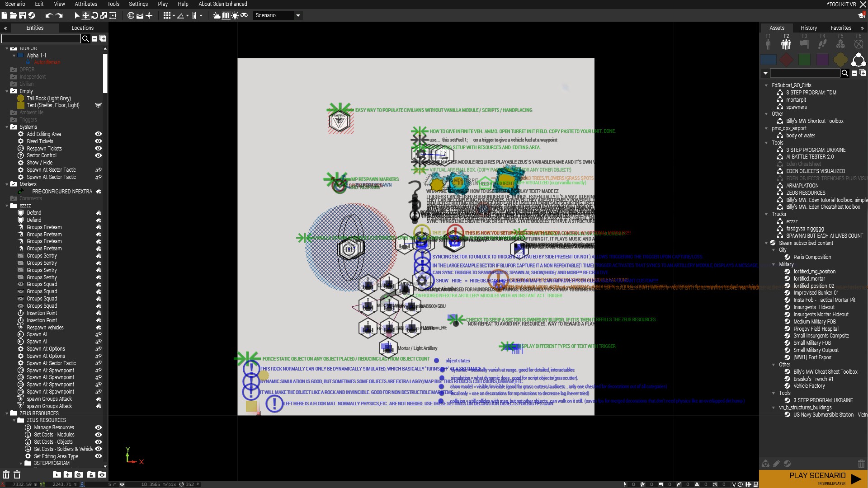Collapse the Steam subscribed content category
The height and width of the screenshot is (488, 868).
click(x=766, y=243)
